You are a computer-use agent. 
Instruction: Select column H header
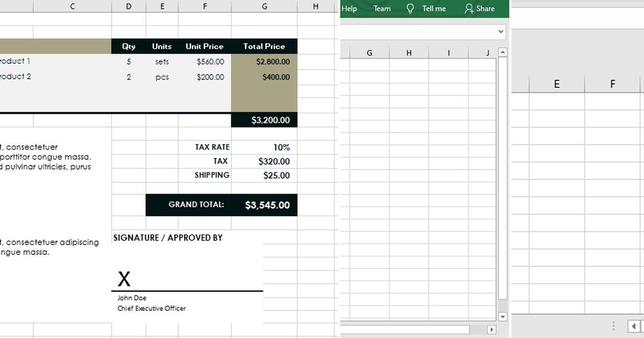click(316, 6)
